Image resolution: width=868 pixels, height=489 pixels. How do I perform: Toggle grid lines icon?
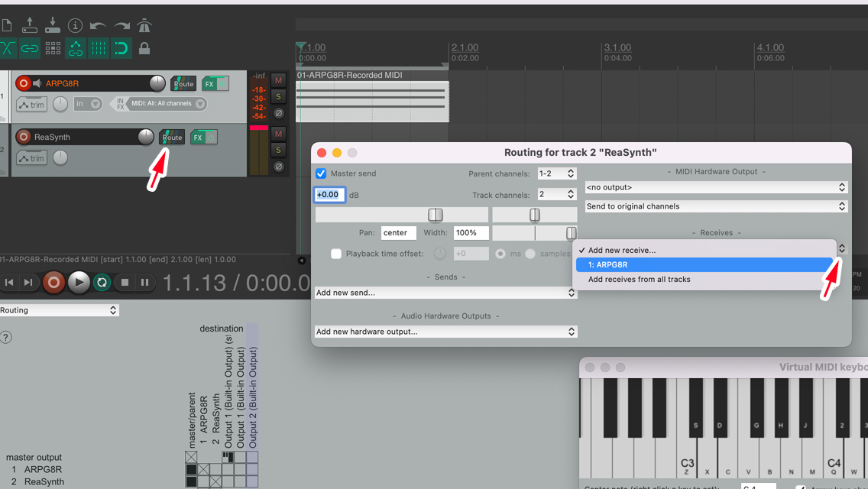coord(99,49)
